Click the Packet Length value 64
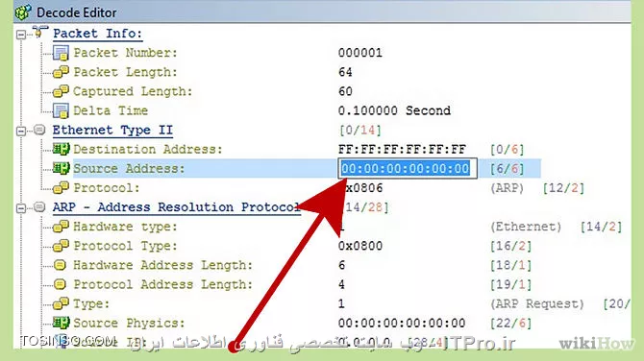 coord(345,72)
